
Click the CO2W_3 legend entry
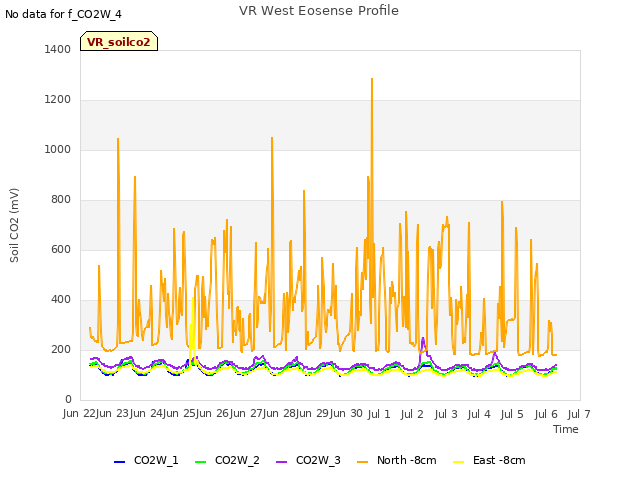[308, 460]
